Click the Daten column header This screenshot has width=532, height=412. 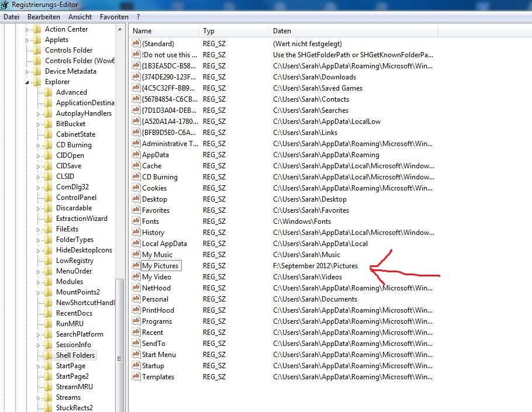pos(282,31)
